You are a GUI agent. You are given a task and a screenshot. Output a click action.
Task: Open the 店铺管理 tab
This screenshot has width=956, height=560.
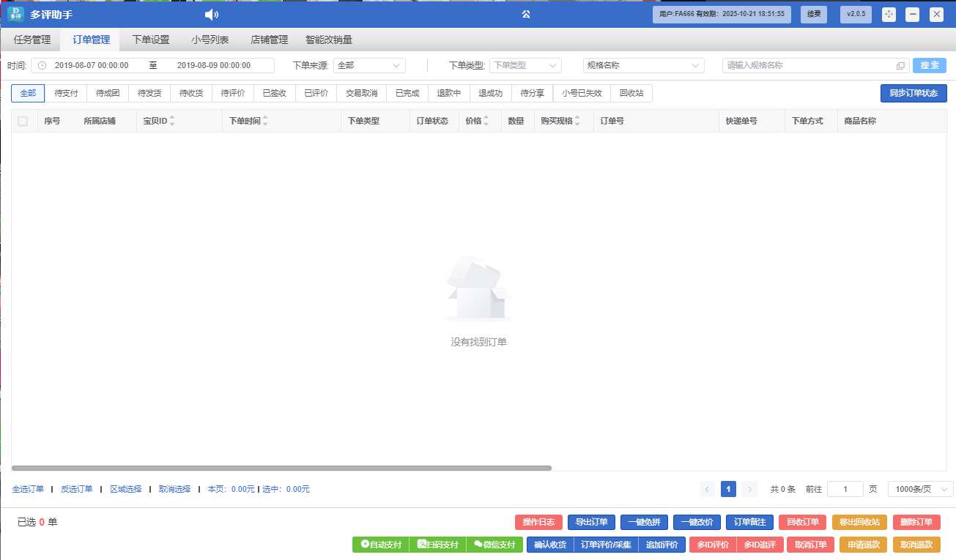269,40
